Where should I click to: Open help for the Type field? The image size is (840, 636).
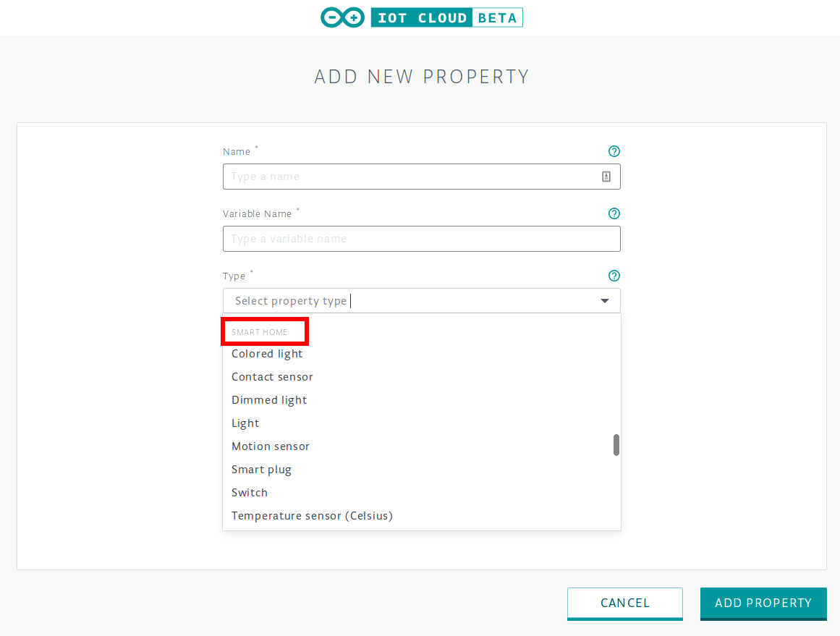tap(614, 276)
